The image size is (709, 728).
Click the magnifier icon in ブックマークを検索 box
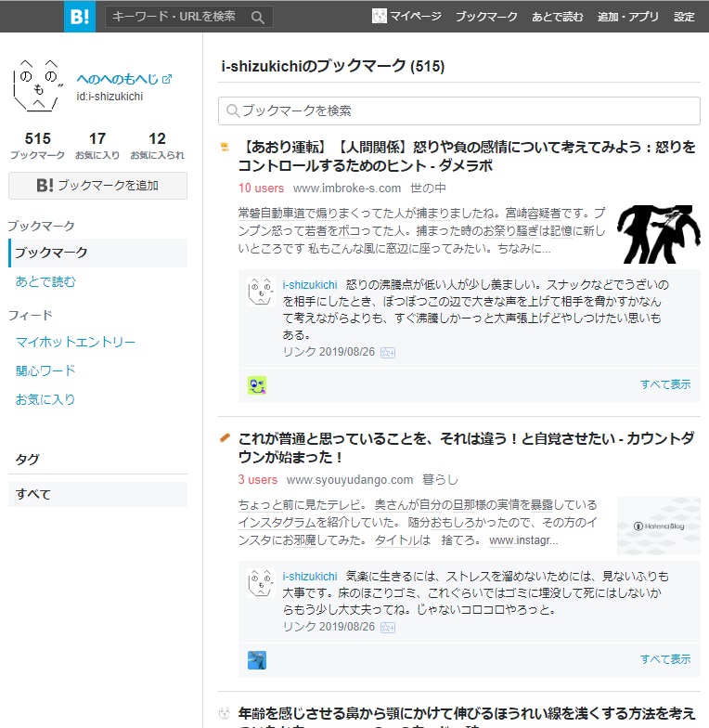232,111
